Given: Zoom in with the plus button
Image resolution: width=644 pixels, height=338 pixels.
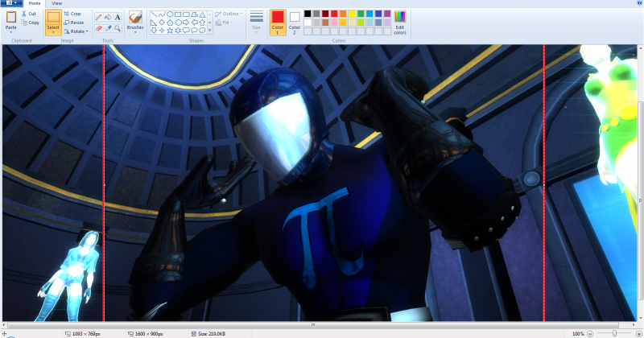Looking at the screenshot, I should point(638,334).
